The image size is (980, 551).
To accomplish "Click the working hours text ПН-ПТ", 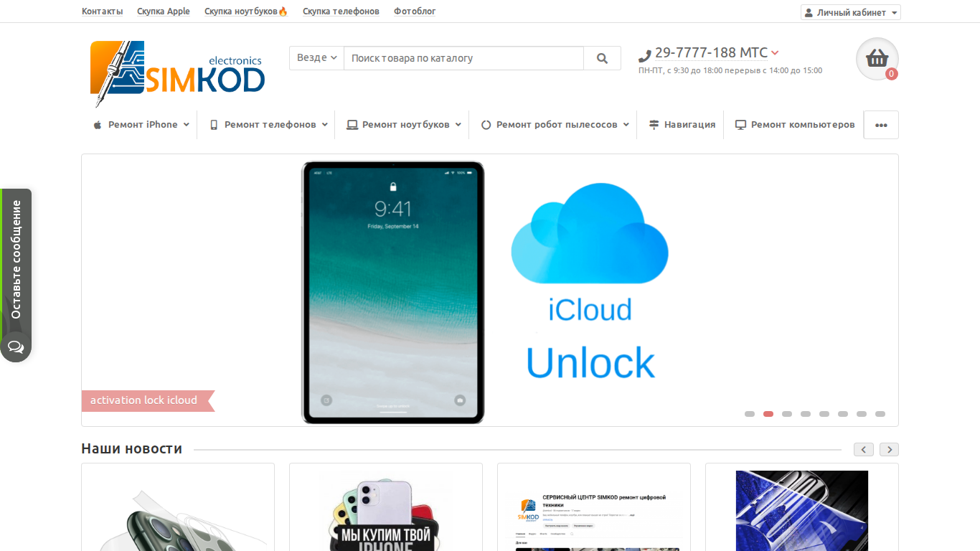I will [x=730, y=70].
